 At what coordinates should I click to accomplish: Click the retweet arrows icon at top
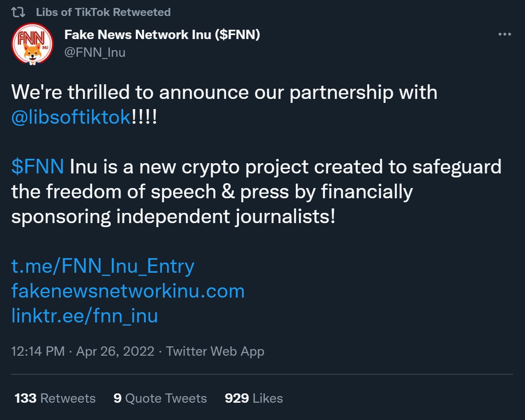pos(18,12)
